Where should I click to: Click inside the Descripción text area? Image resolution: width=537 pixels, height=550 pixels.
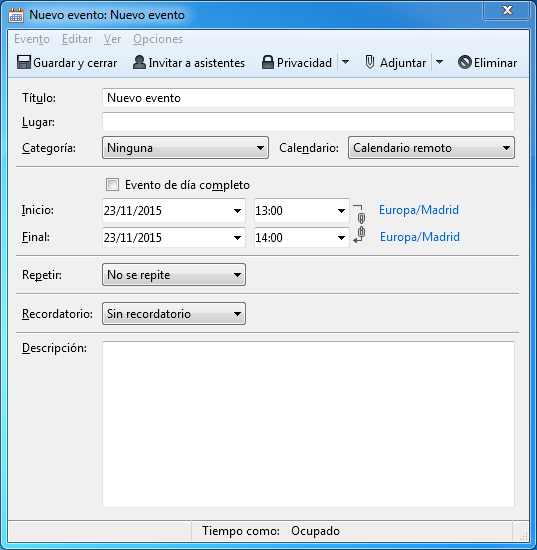pyautogui.click(x=308, y=424)
